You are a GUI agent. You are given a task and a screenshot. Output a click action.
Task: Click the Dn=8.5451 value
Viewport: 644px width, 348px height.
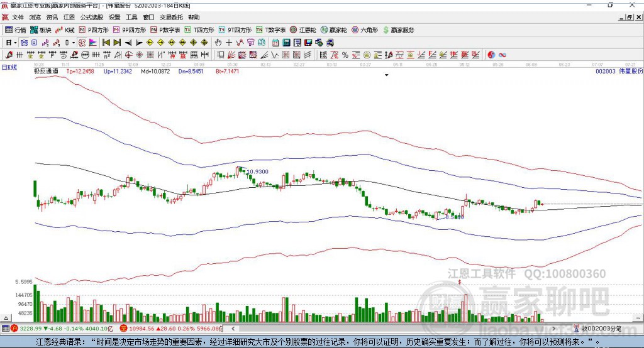191,71
